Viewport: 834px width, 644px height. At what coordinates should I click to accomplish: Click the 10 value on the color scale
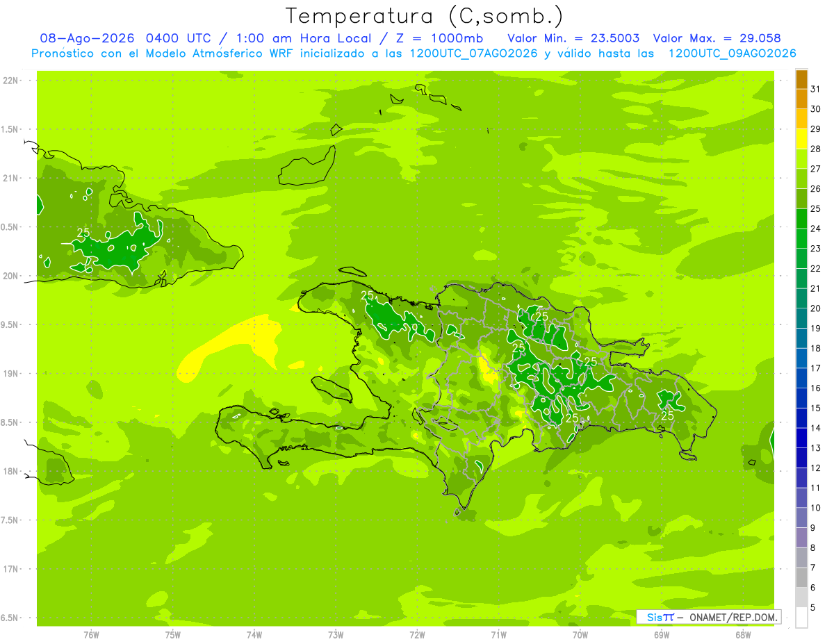(816, 508)
